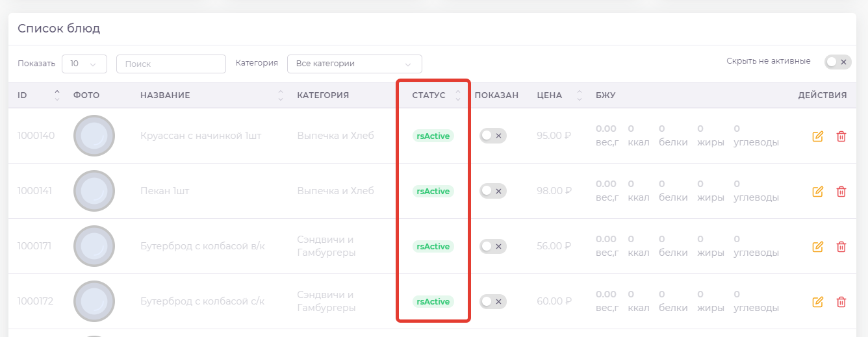868x337 pixels.
Task: Enable Показан switch for Круассан с начинкой
Action: (x=492, y=136)
